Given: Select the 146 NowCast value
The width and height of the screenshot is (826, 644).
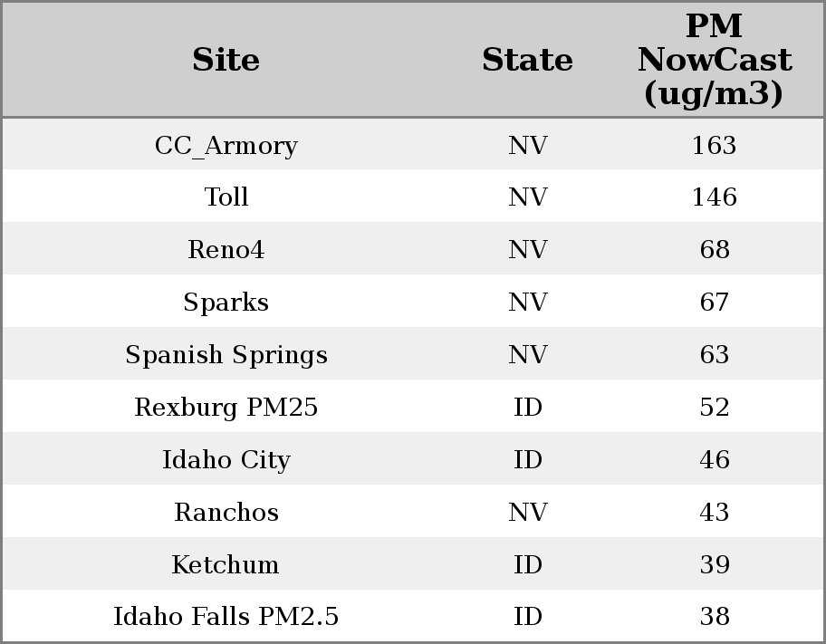Looking at the screenshot, I should pos(714,197).
